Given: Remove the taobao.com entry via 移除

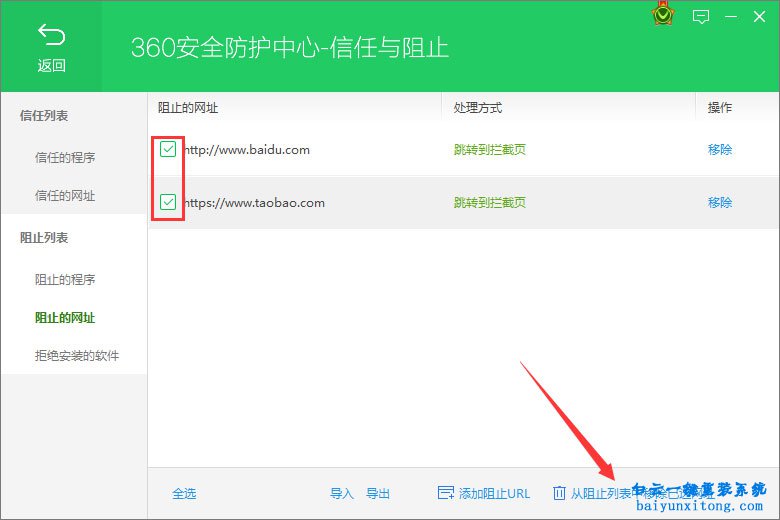Looking at the screenshot, I should pos(720,203).
